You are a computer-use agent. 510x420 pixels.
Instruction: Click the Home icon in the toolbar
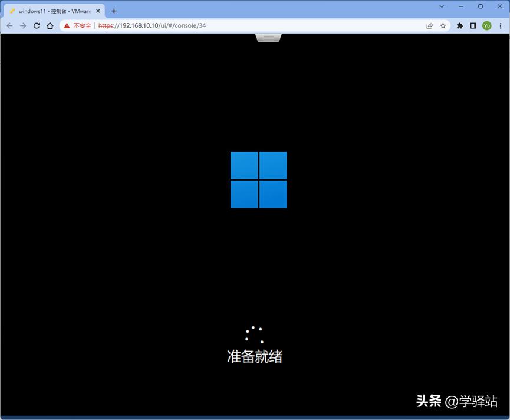(50, 25)
